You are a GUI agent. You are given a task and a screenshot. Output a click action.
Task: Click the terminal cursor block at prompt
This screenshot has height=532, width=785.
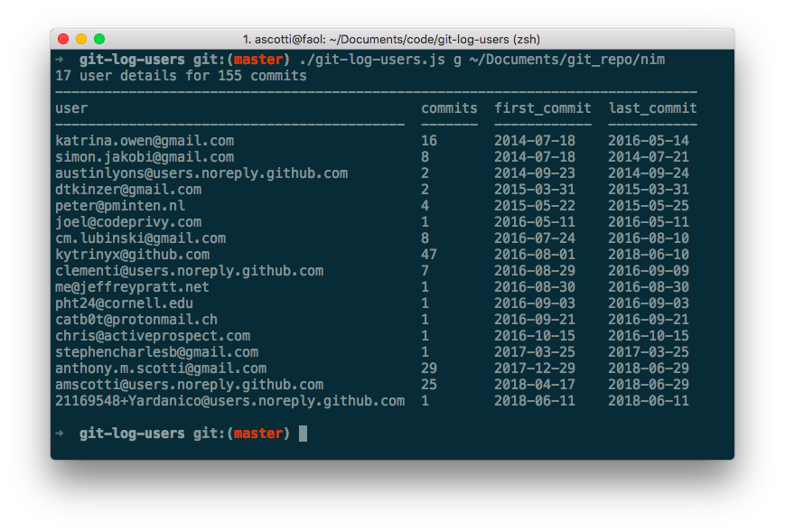click(303, 434)
